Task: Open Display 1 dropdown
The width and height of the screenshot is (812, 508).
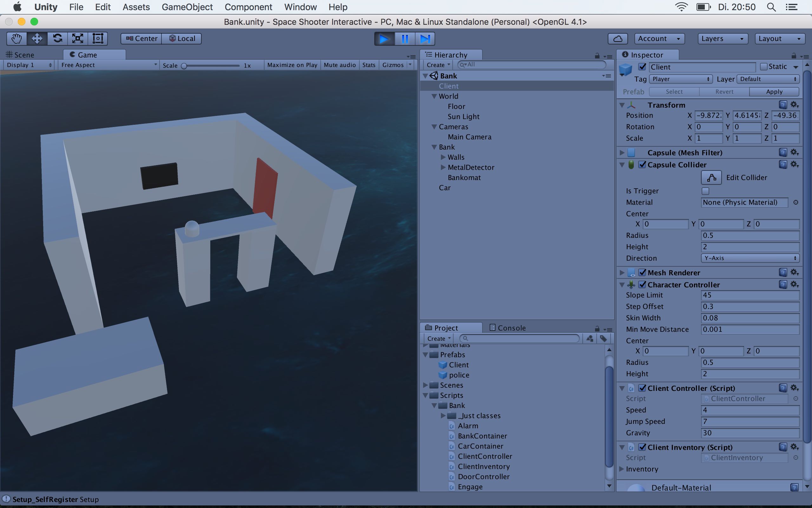Action: point(29,65)
